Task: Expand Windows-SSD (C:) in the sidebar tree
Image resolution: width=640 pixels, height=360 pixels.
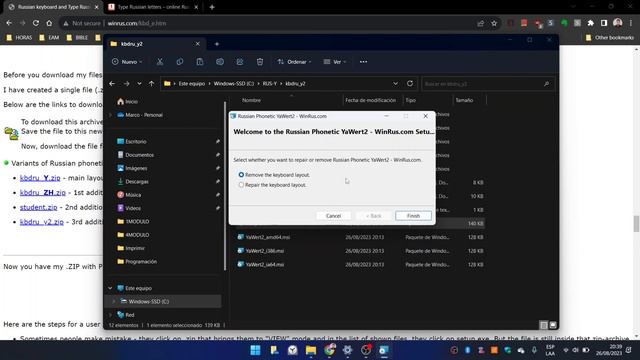Action: click(x=114, y=302)
